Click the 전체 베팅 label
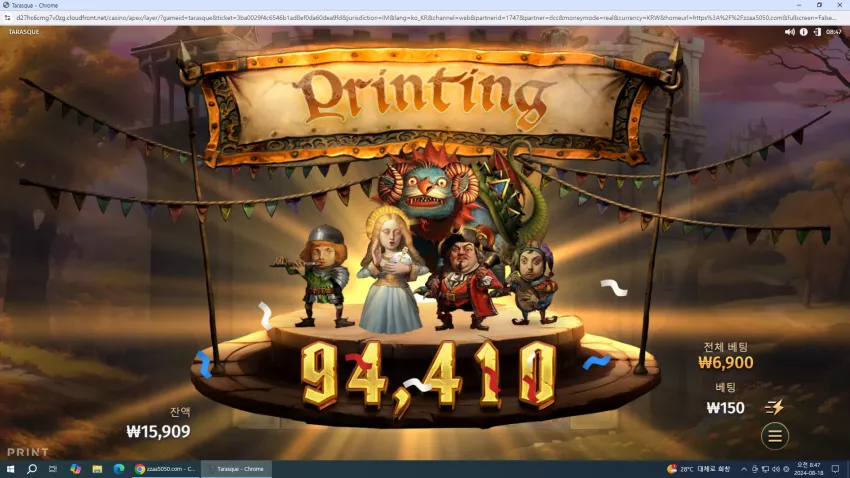The width and height of the screenshot is (850, 478). (725, 347)
